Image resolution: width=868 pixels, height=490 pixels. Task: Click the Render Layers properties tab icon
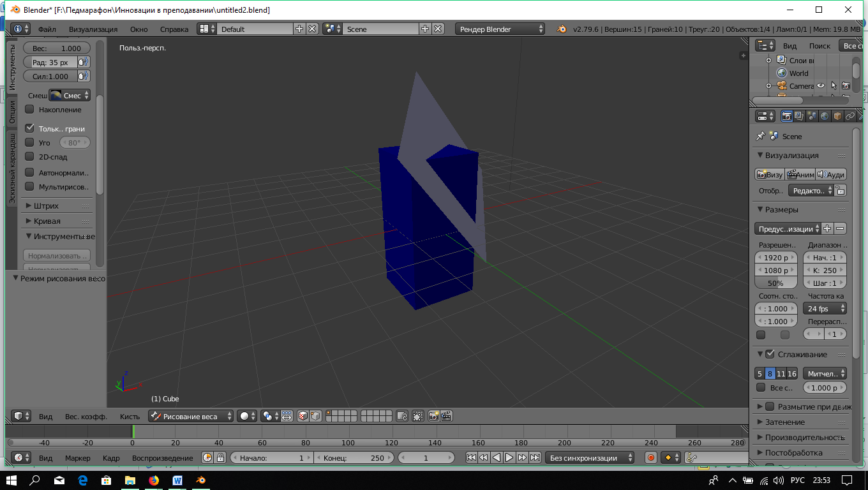coord(799,116)
